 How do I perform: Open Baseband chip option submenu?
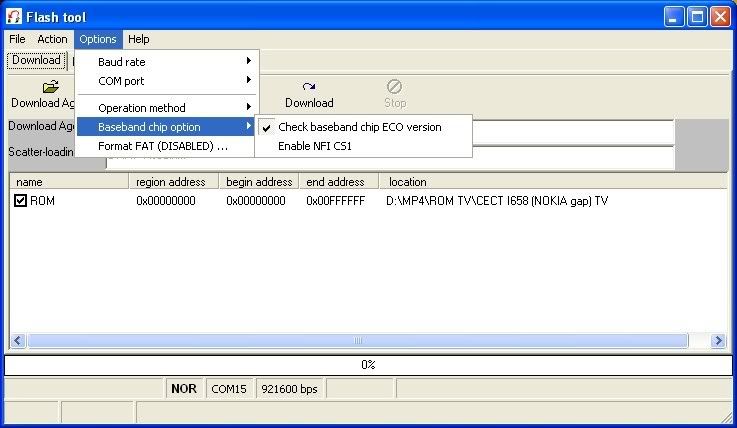pyautogui.click(x=167, y=127)
